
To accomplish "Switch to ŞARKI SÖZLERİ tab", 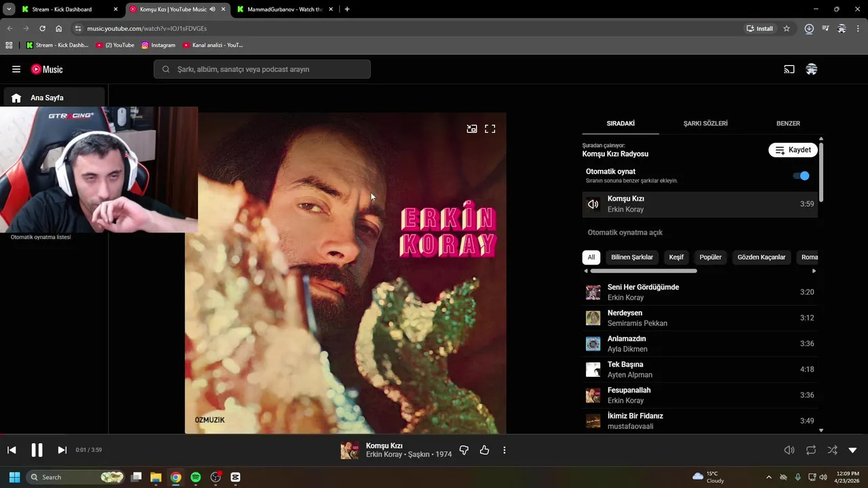I will [705, 123].
